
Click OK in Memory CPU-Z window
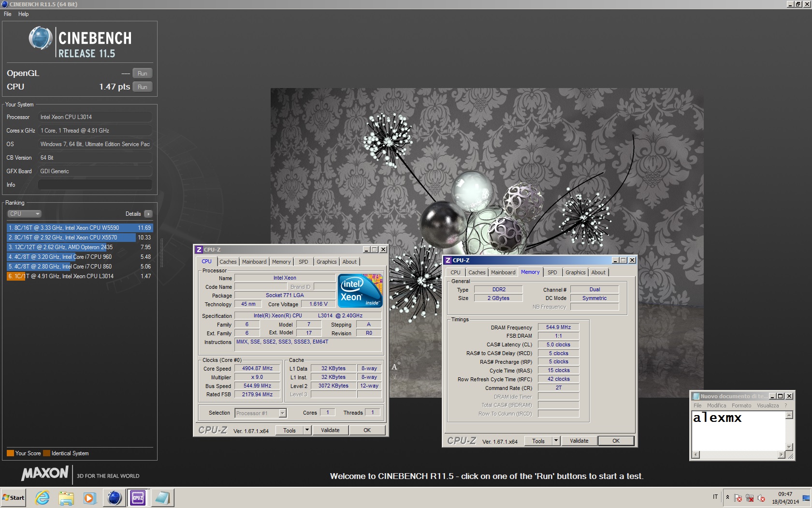coord(616,441)
